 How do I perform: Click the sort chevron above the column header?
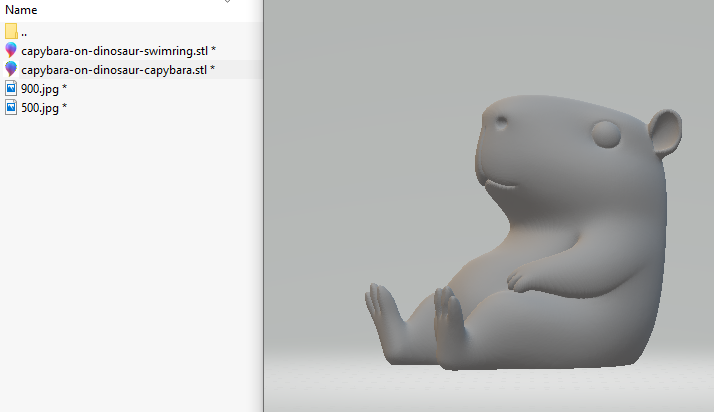(227, 1)
